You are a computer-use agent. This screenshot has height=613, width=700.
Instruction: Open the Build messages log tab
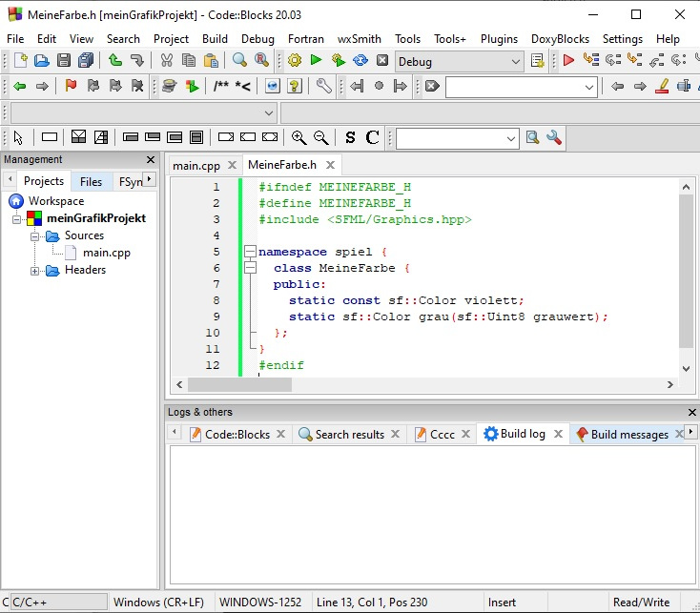(628, 435)
